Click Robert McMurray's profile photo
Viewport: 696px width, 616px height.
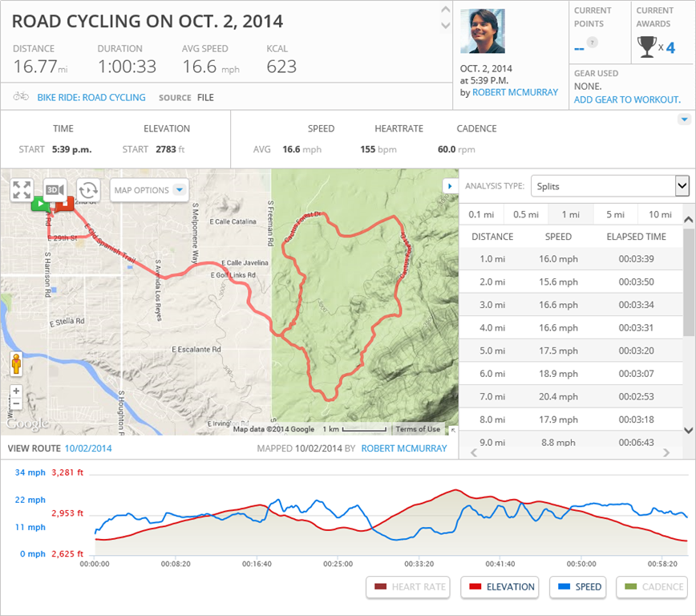(483, 31)
